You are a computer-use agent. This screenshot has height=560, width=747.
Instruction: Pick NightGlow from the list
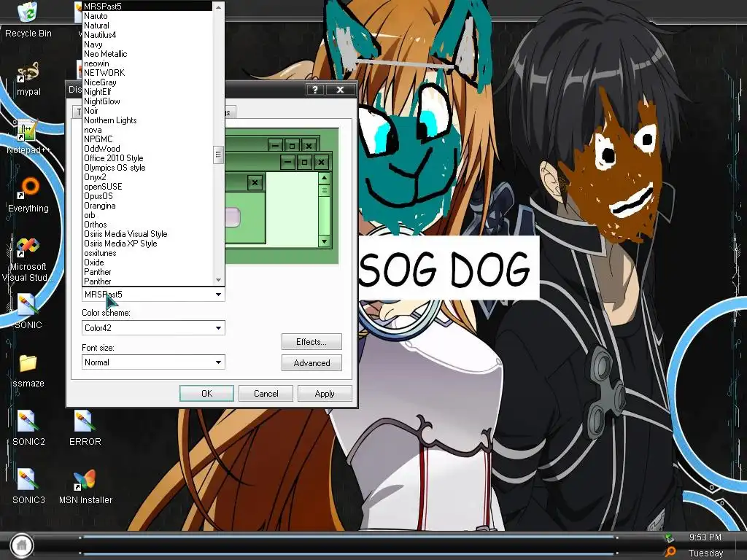[147, 101]
